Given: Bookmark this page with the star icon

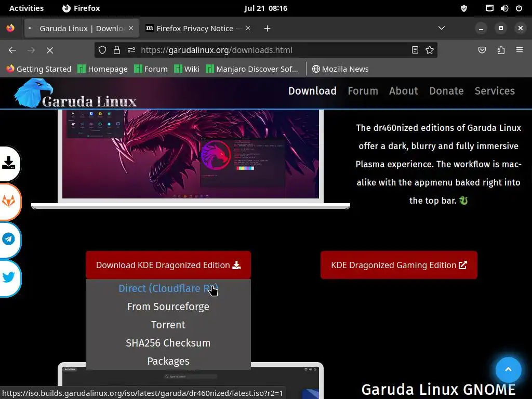Looking at the screenshot, I should coord(430,50).
